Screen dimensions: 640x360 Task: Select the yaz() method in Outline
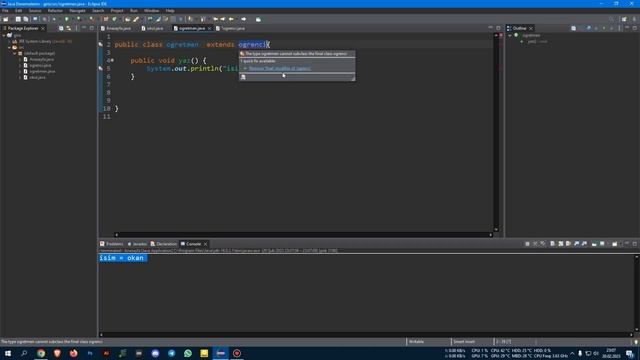pyautogui.click(x=537, y=41)
